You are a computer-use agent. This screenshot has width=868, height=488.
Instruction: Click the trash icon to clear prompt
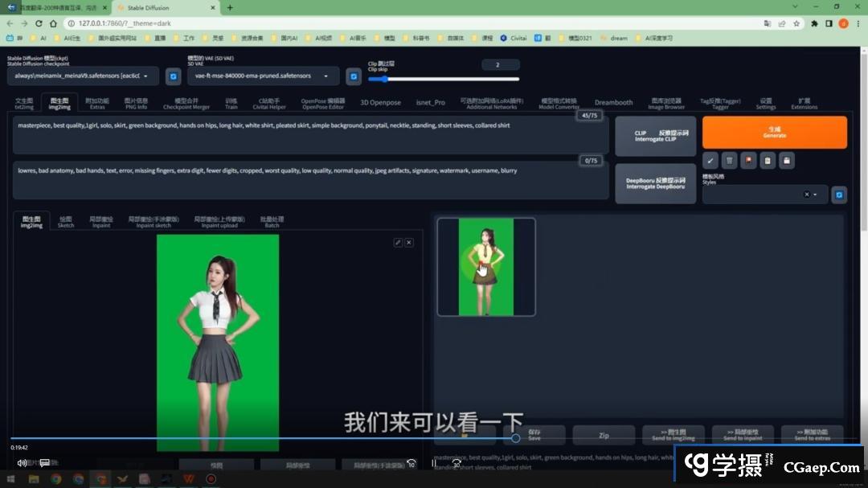(729, 160)
